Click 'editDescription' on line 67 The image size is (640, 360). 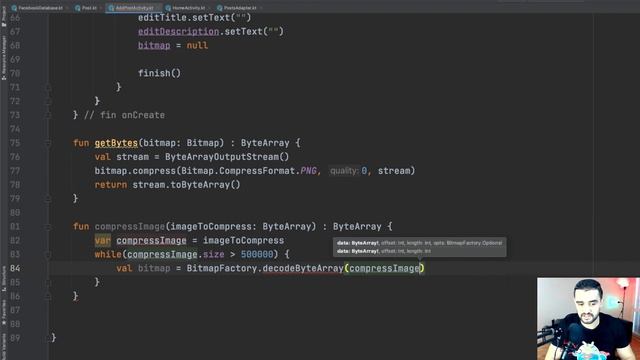tap(178, 31)
